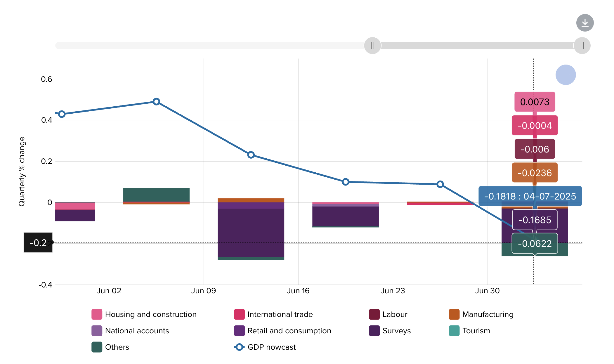This screenshot has height=364, width=614.
Task: Click the nowcast data point near Jun 26
Action: [440, 184]
